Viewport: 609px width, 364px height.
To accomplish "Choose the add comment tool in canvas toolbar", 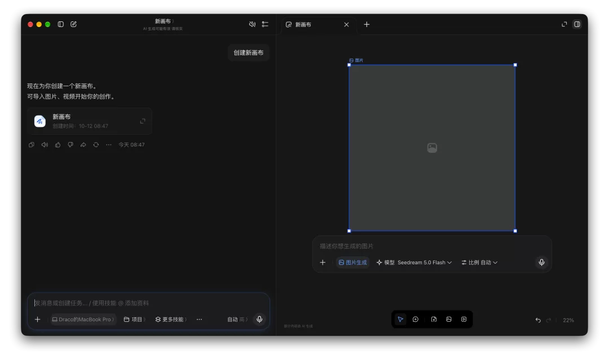I will point(416,319).
